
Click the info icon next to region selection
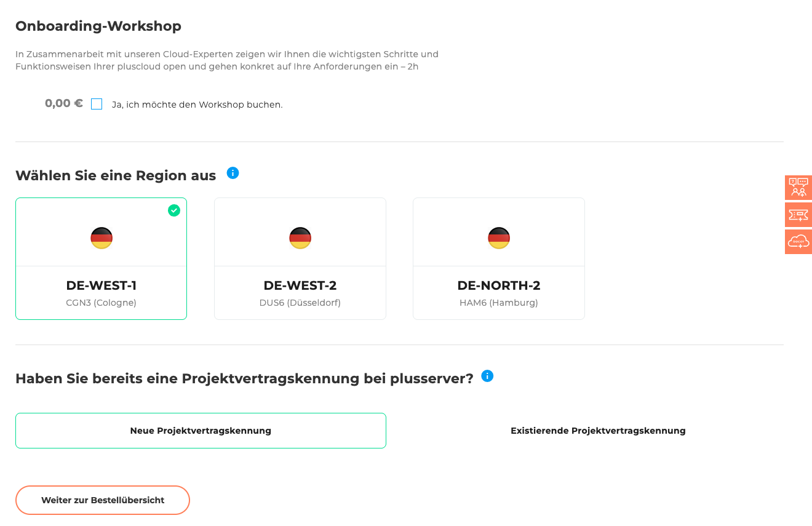coord(233,173)
